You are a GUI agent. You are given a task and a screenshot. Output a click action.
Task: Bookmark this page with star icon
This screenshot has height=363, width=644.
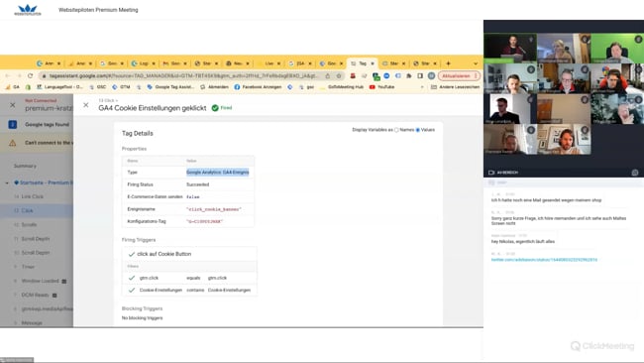[339, 75]
